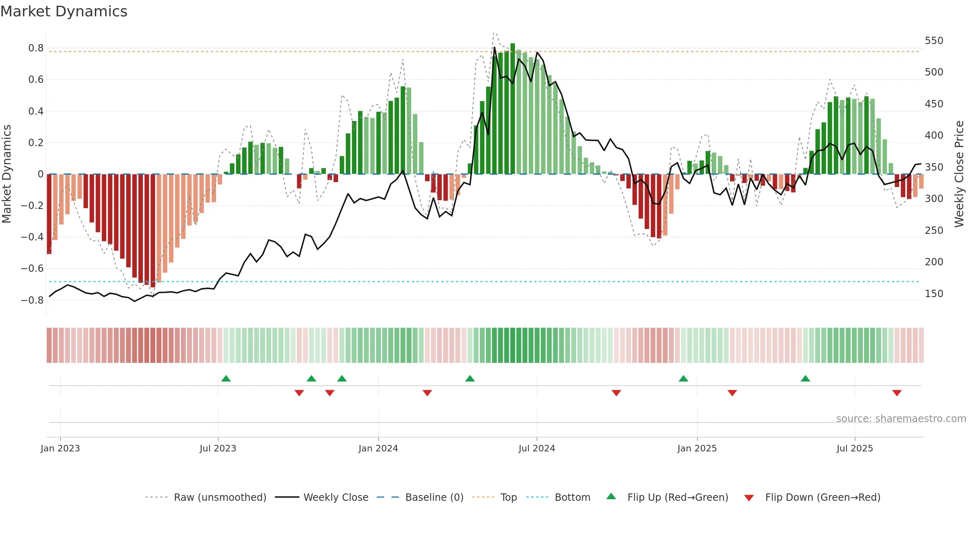This screenshot has height=551, width=980.
Task: Click the red Flip Down marker in February 2024
Action: pos(427,393)
